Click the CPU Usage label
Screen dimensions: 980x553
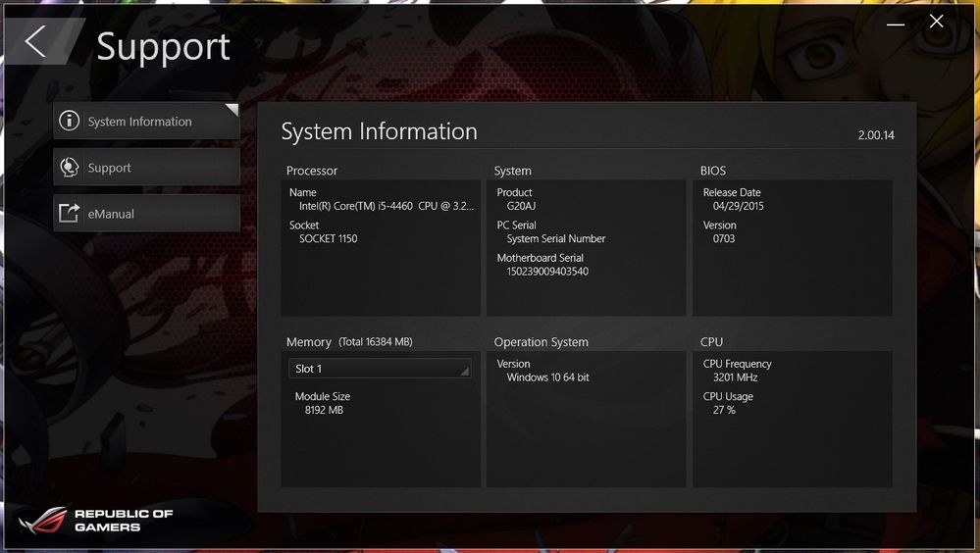(x=728, y=397)
